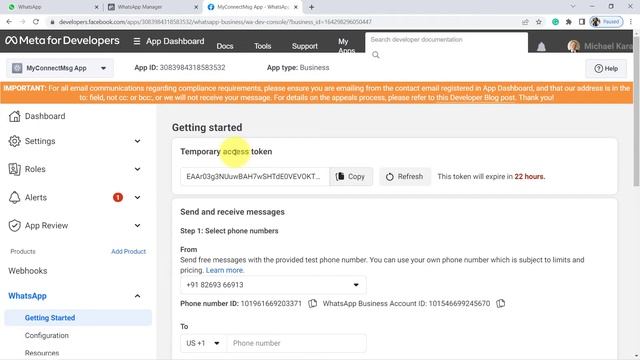Collapse the WhatsApp section chevron
Viewport: 640px width, 360px height.
138,296
